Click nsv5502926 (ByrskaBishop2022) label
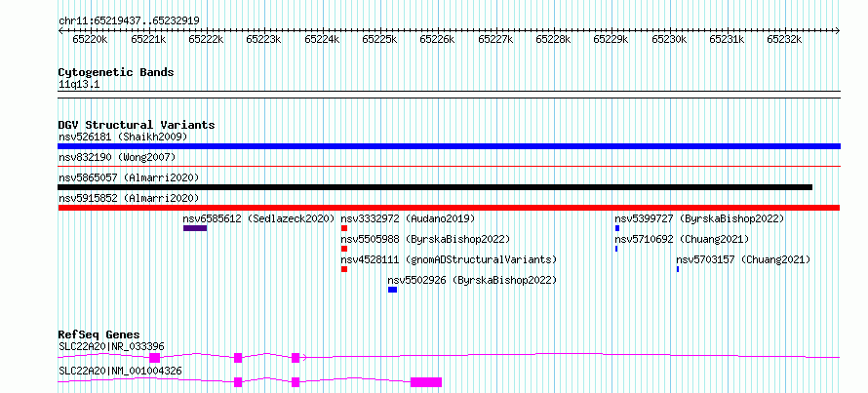The height and width of the screenshot is (393, 868). click(472, 280)
